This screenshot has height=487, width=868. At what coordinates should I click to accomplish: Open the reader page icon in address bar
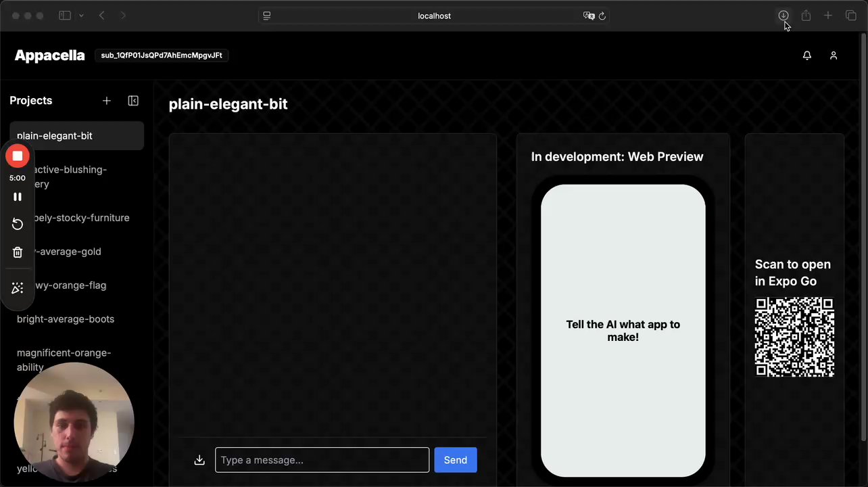tap(267, 16)
